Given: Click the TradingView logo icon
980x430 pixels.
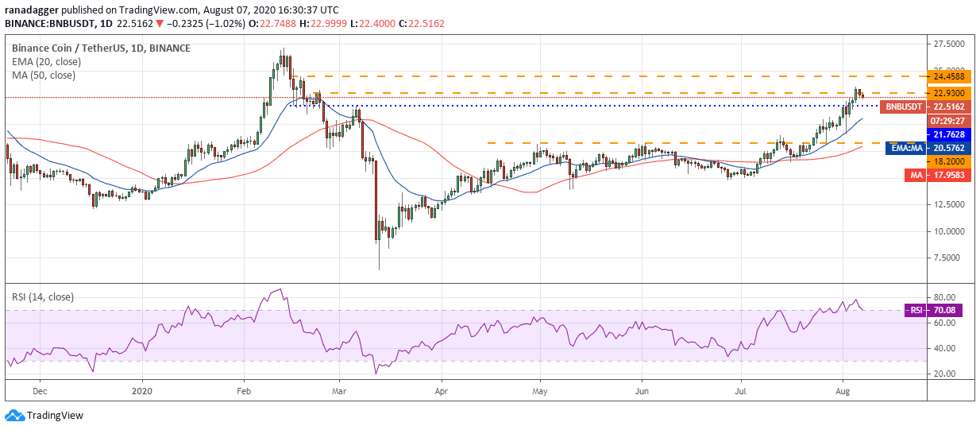Looking at the screenshot, I should pyautogui.click(x=14, y=415).
